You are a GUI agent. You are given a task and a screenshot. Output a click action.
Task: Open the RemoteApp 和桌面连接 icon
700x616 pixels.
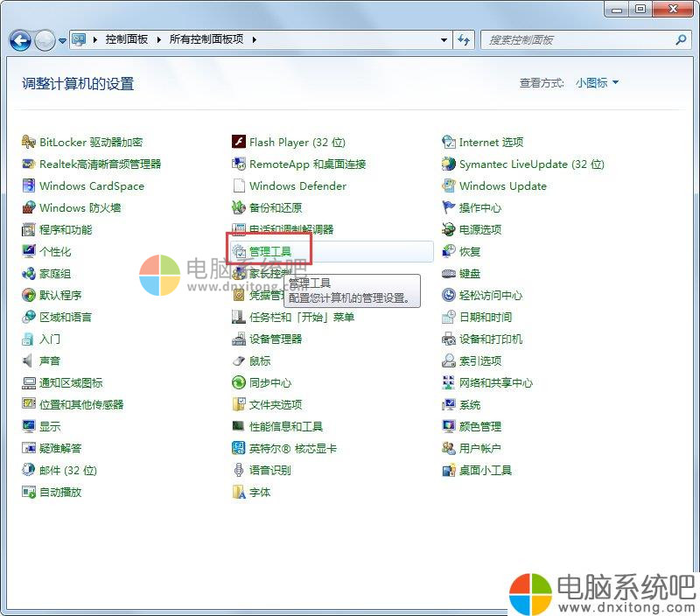coord(239,164)
